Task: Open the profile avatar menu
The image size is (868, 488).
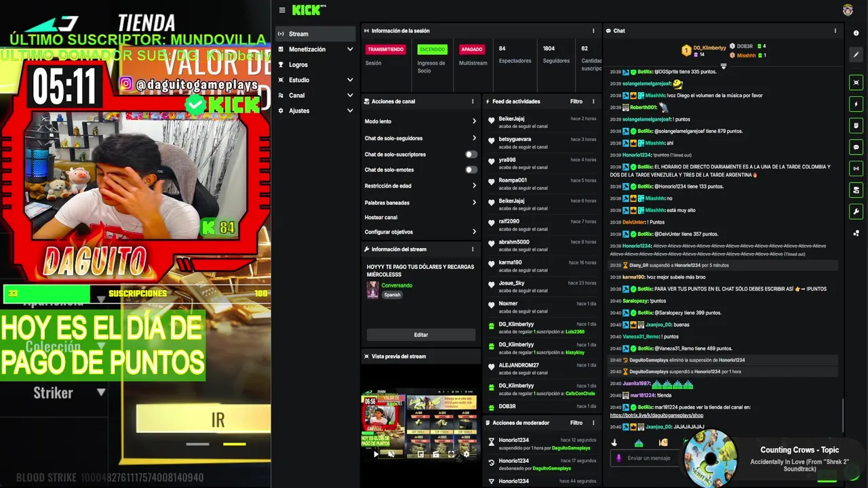Action: (x=848, y=10)
